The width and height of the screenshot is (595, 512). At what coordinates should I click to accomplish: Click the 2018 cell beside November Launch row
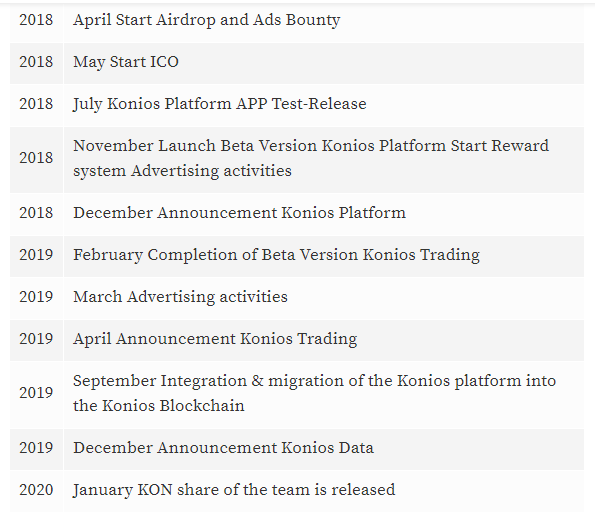[36, 158]
